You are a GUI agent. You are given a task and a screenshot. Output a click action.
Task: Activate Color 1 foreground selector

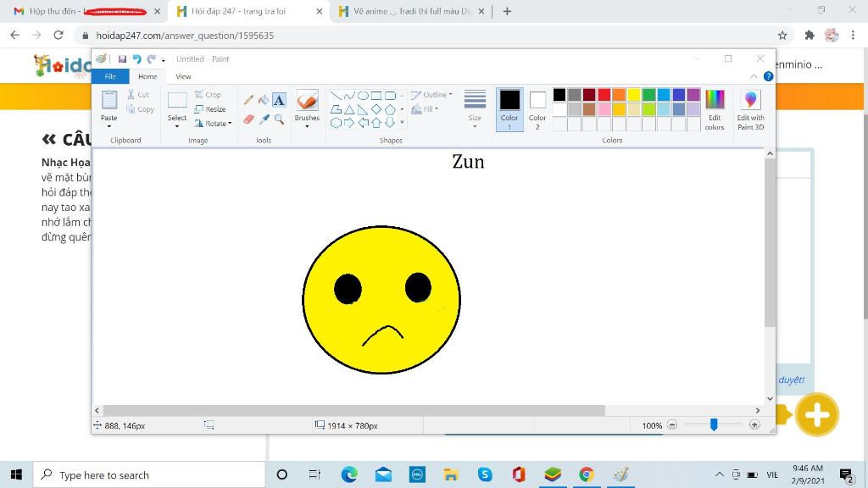pos(509,109)
